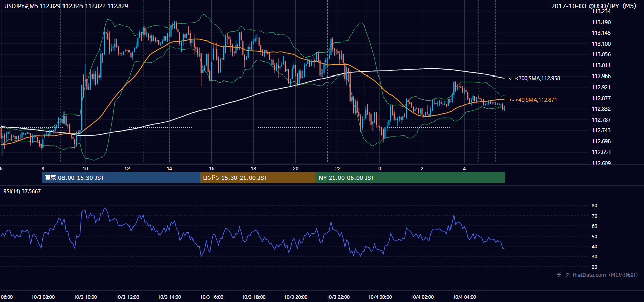Viewport: 644px width, 302px height.
Task: Click the 10/3 16:00 time axis label
Action: 212,297
